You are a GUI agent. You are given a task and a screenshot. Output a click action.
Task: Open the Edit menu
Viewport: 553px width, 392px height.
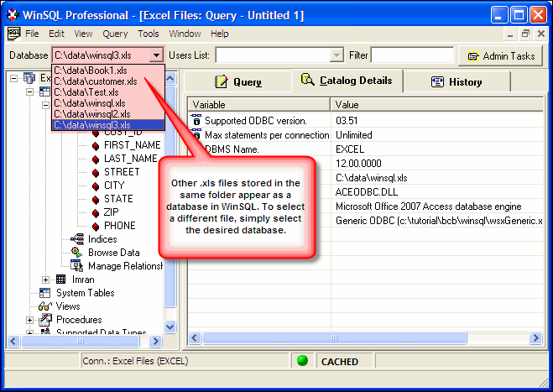pyautogui.click(x=56, y=34)
